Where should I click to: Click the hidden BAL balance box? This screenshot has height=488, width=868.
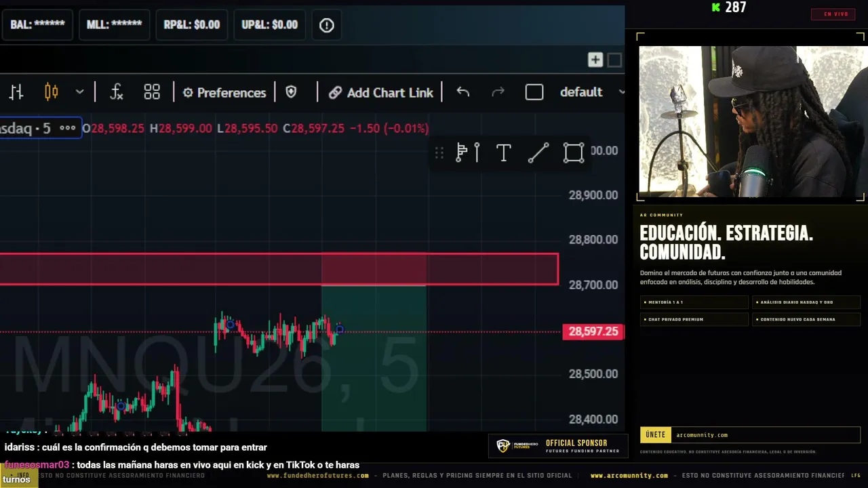(x=37, y=25)
